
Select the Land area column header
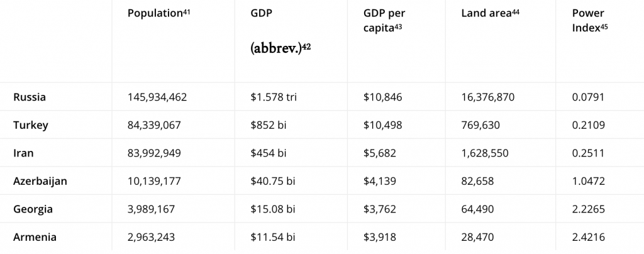coord(486,13)
